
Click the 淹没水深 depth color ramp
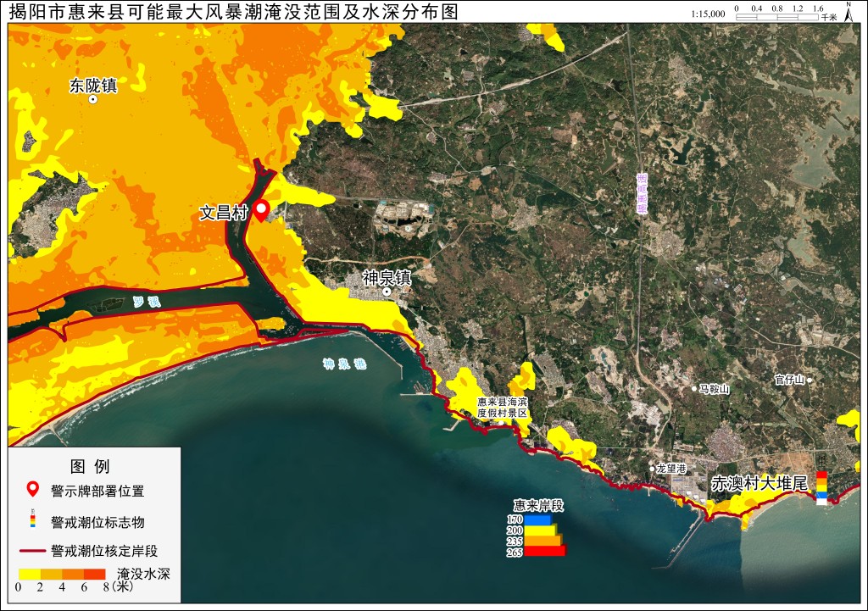62,574
